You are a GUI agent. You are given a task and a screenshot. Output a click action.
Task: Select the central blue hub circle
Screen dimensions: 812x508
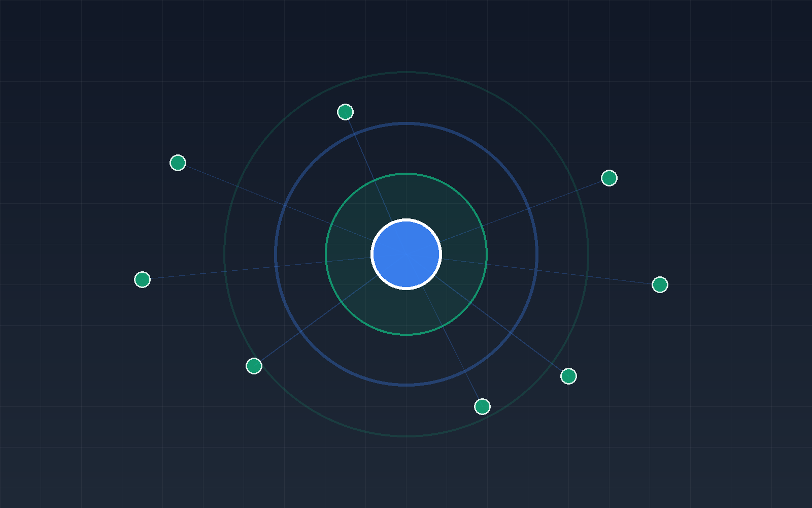point(406,254)
